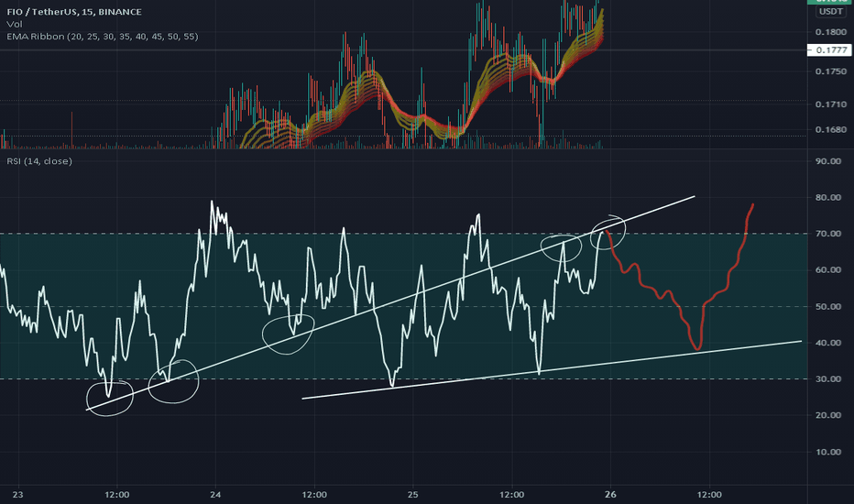Select the RSI (14, close) indicator label
Viewport: 854px width, 504px height.
coord(39,161)
